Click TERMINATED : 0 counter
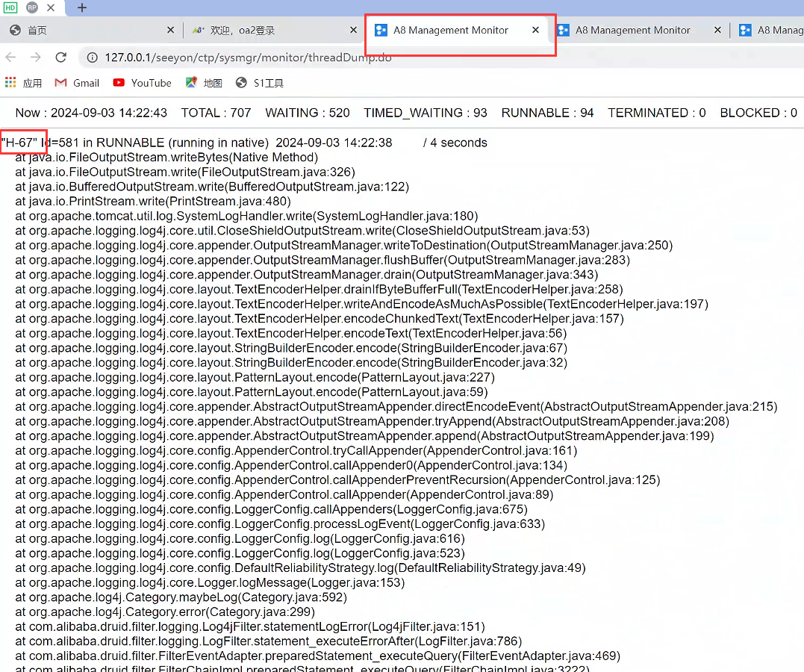The height and width of the screenshot is (672, 804). pos(657,113)
